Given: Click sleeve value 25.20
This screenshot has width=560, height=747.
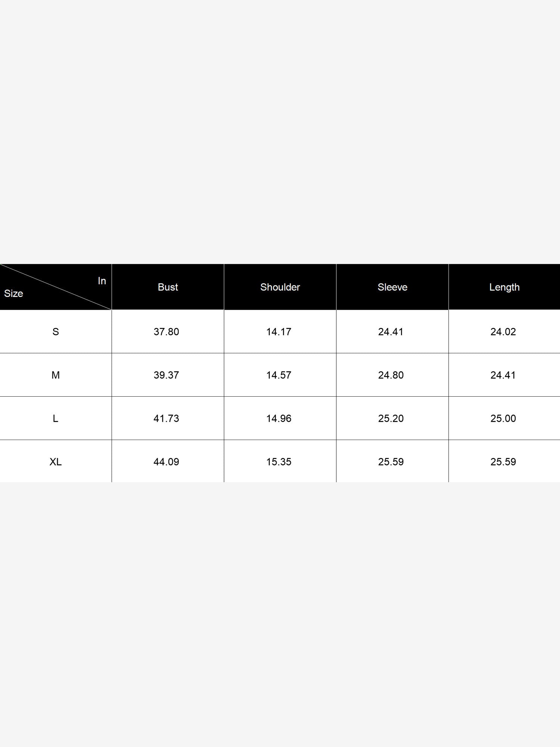Looking at the screenshot, I should (x=391, y=418).
